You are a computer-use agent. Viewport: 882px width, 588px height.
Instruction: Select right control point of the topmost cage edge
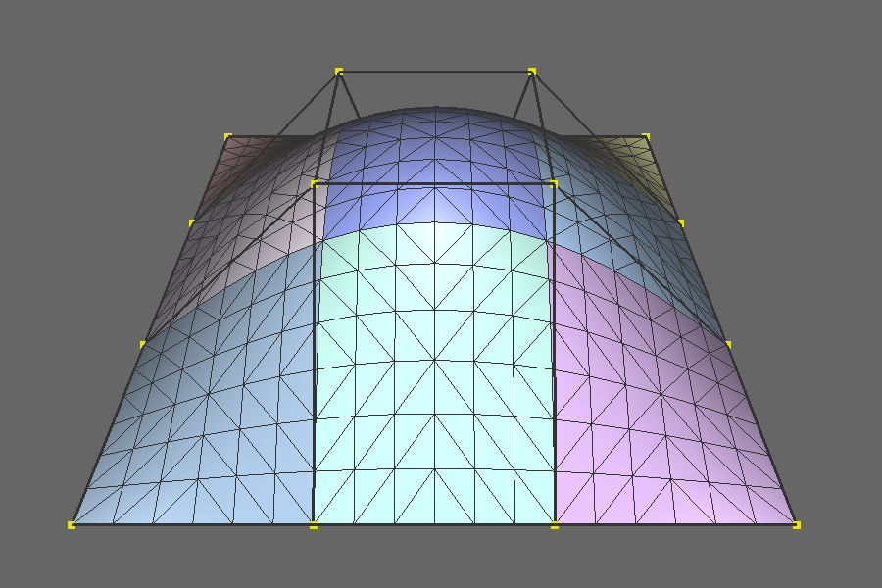pyautogui.click(x=532, y=72)
